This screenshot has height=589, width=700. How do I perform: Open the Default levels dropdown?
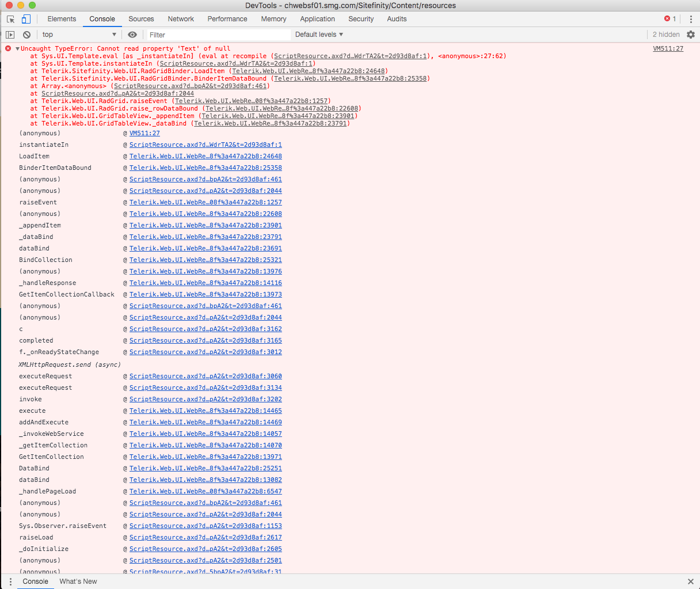click(x=319, y=35)
